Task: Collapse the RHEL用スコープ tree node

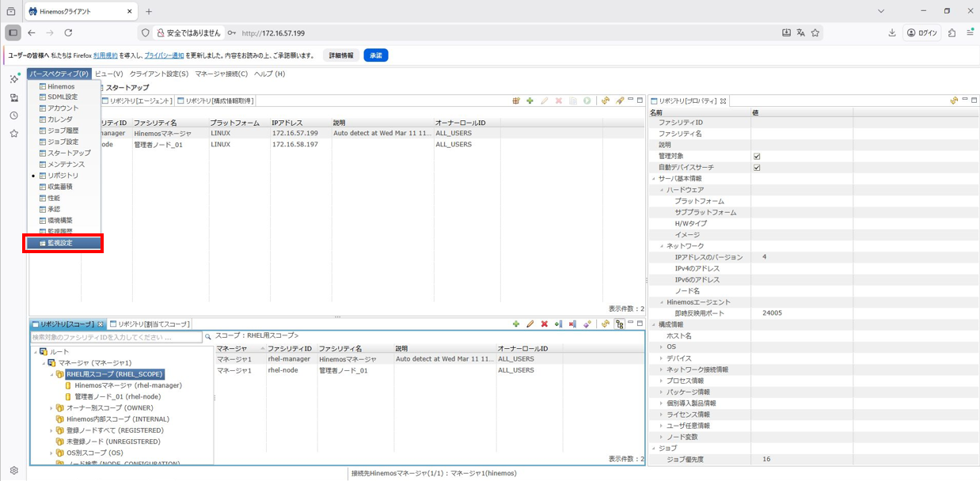Action: click(51, 374)
